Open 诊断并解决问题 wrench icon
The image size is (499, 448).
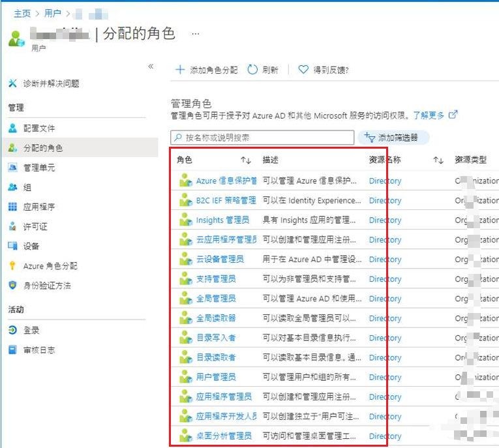(x=12, y=83)
